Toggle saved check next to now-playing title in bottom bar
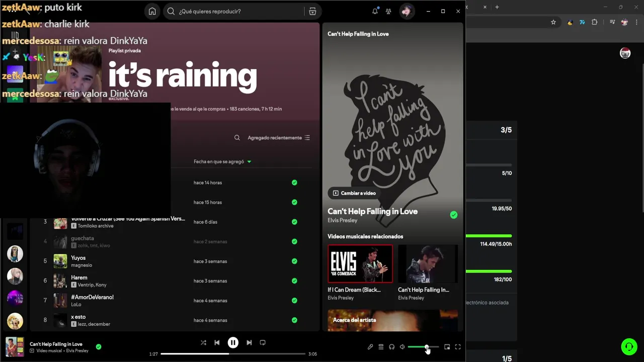Viewport: 644px width, 362px height. click(x=99, y=346)
